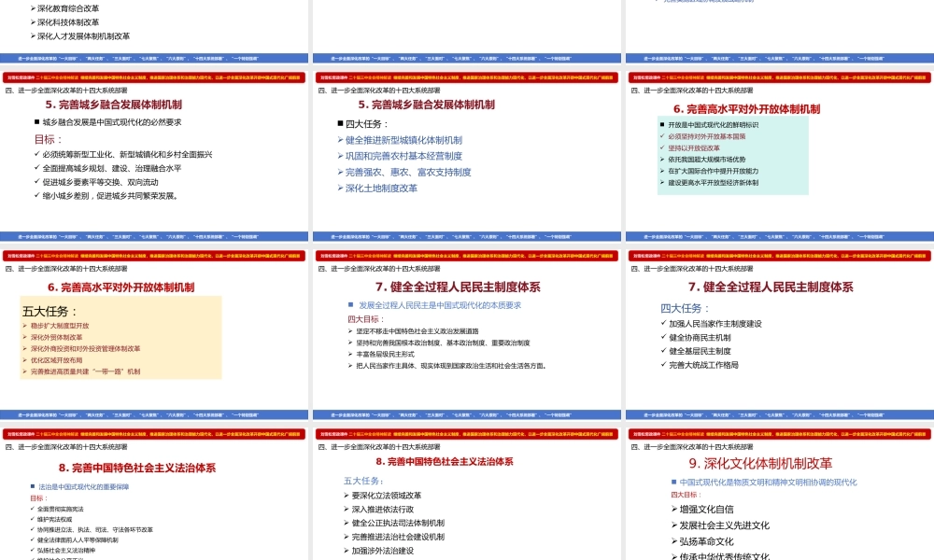The image size is (934, 560).
Task: Open the slide 5 thumbnail listing 四大任务
Action: click(x=466, y=155)
